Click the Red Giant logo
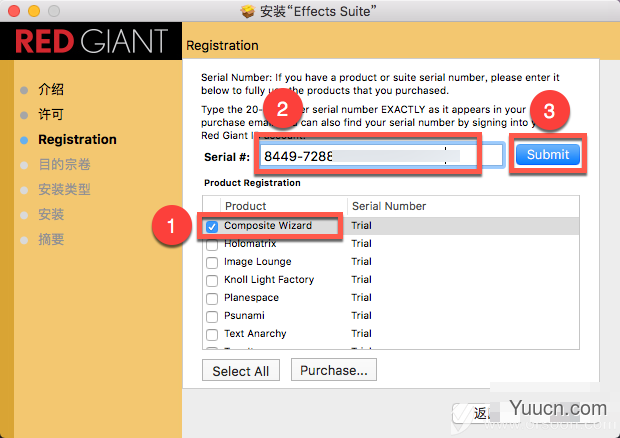The image size is (620, 438). tap(92, 41)
